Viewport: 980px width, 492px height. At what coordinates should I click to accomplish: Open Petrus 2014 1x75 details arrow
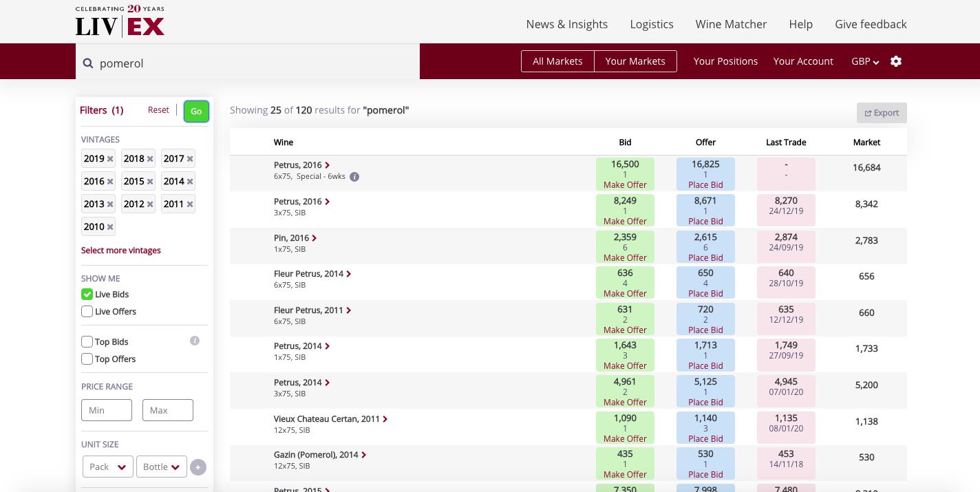click(x=328, y=346)
